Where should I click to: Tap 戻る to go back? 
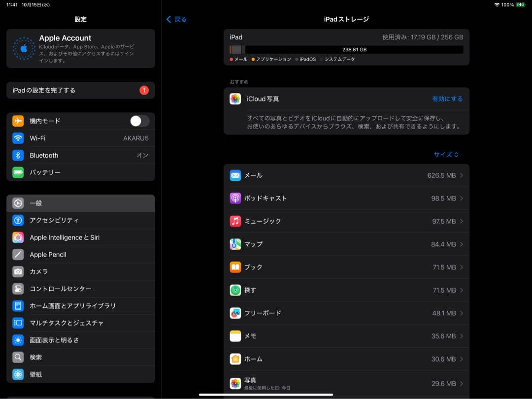[x=176, y=19]
